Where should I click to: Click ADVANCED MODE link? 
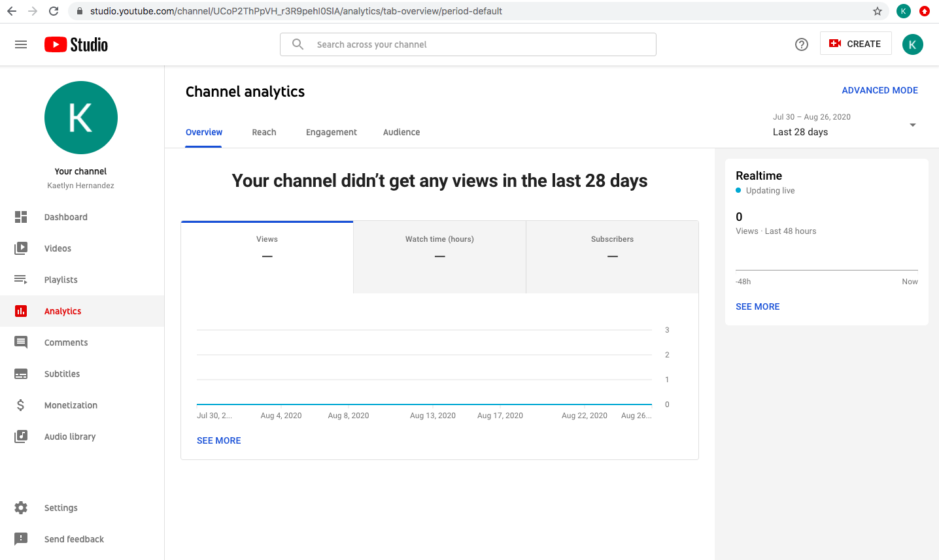pyautogui.click(x=879, y=90)
